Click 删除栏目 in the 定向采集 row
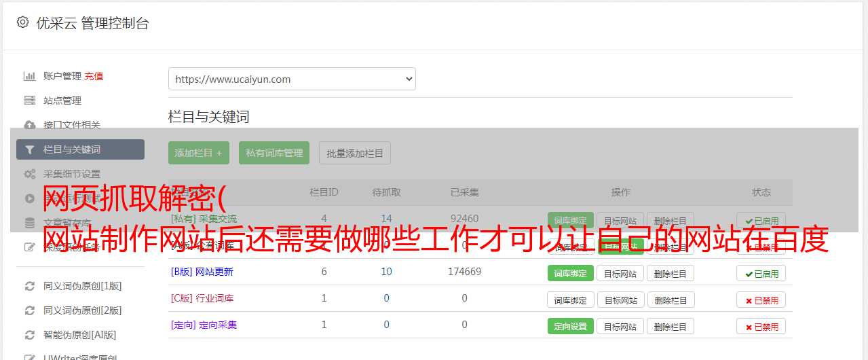Screen dimensions: 868x360 671,326
